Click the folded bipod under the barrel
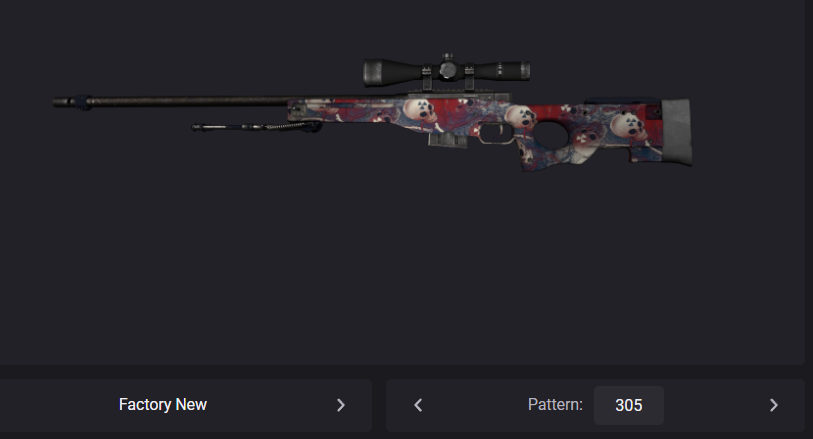The height and width of the screenshot is (439, 813). tap(256, 126)
